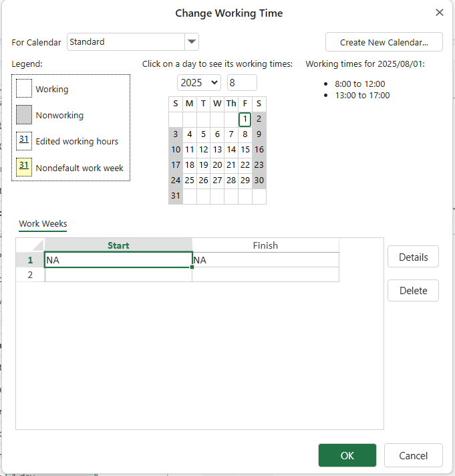Image resolution: width=455 pixels, height=476 pixels.
Task: Confirm with the OK button
Action: click(347, 455)
